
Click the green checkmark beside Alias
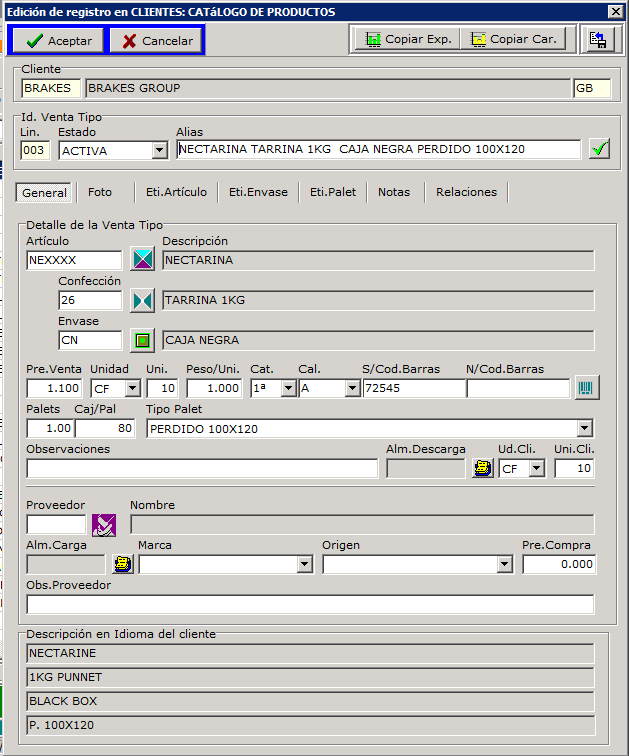pyautogui.click(x=599, y=150)
